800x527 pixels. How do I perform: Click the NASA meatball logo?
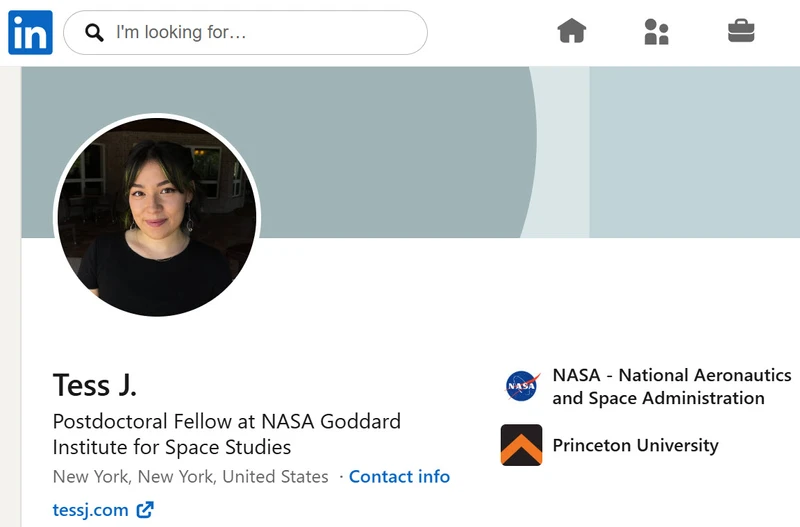[522, 386]
